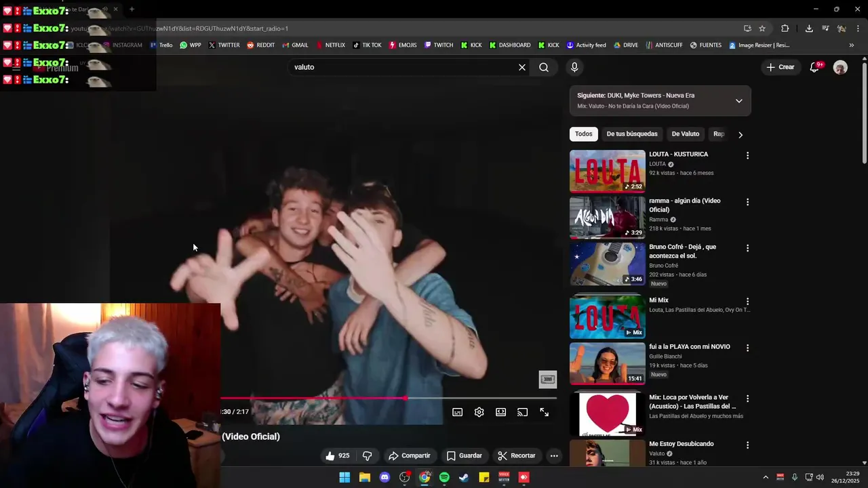Open the TWITTER bookmark
This screenshot has height=488, width=868.
(x=224, y=45)
